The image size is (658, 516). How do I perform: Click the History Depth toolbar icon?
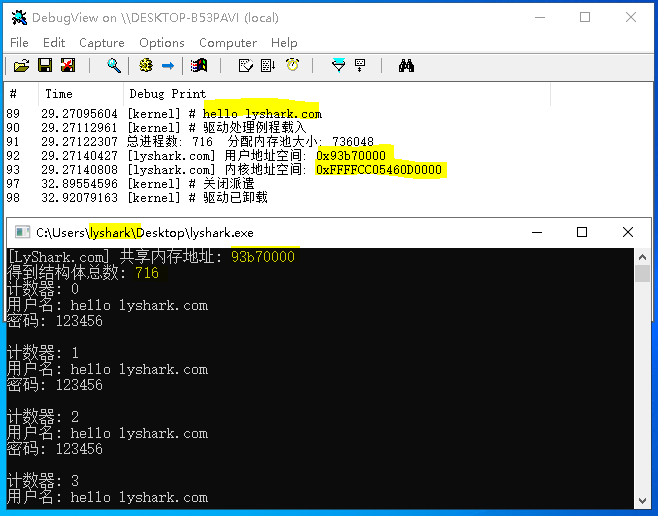360,65
